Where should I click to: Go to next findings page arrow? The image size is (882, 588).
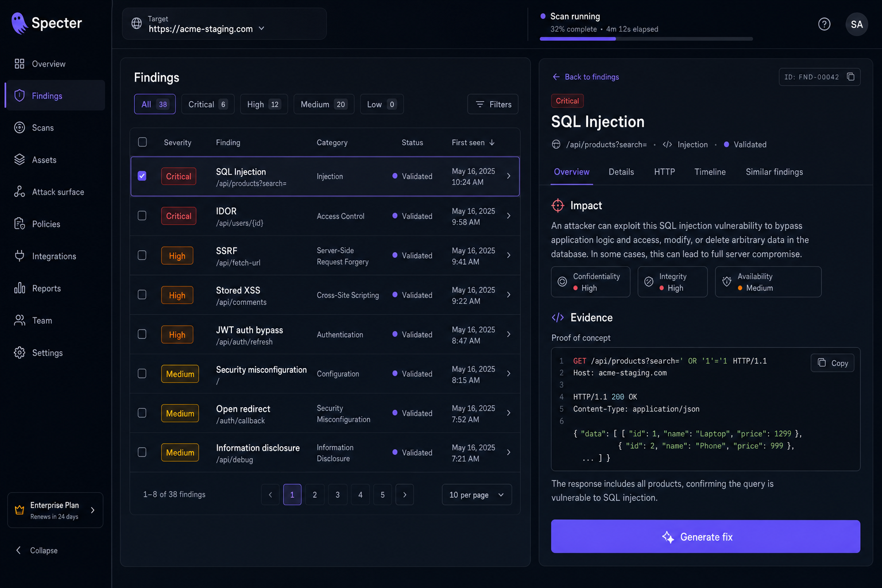[x=405, y=494]
